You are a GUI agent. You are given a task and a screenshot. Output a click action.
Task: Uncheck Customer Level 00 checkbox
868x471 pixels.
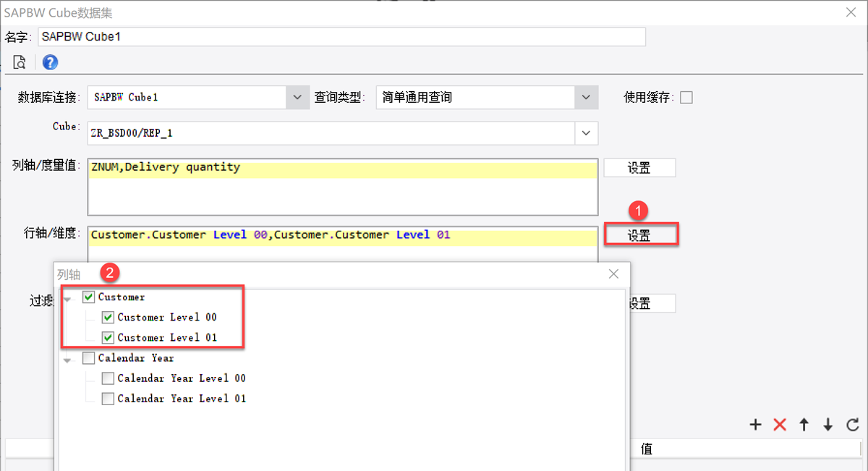(108, 317)
